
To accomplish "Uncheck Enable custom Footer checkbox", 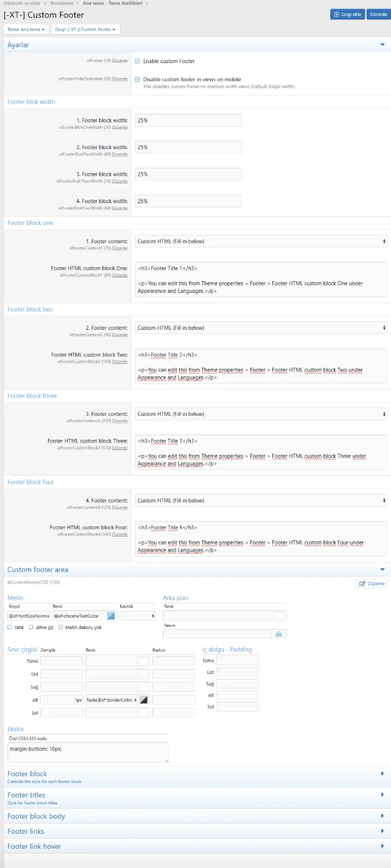I will click(x=137, y=61).
